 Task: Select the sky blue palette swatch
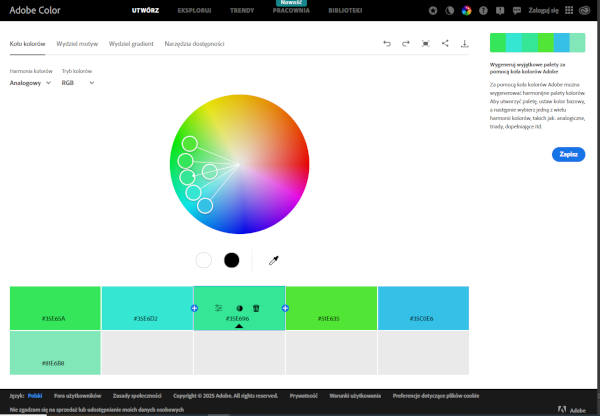[x=423, y=308]
